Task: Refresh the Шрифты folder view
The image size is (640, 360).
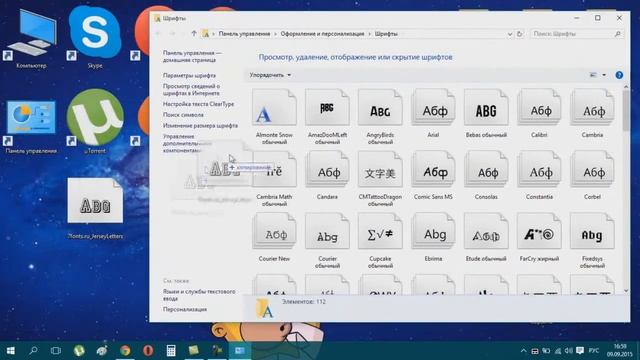Action: point(519,34)
